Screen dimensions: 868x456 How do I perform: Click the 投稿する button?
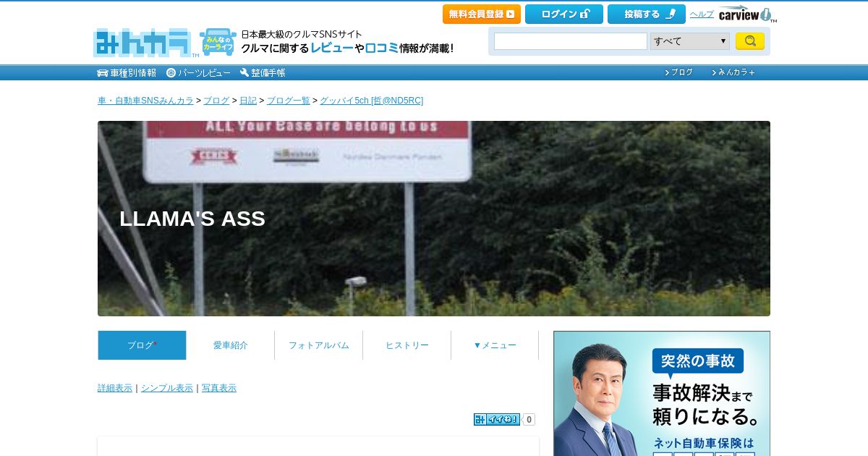tap(647, 14)
